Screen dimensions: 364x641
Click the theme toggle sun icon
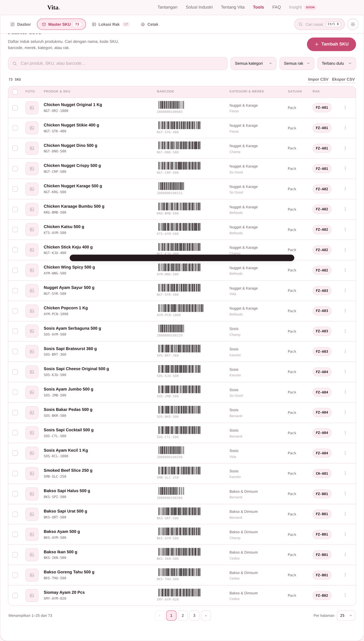point(353,24)
